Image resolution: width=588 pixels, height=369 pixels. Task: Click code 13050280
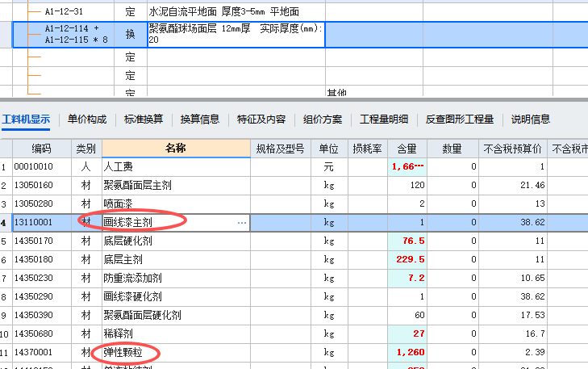pos(33,203)
